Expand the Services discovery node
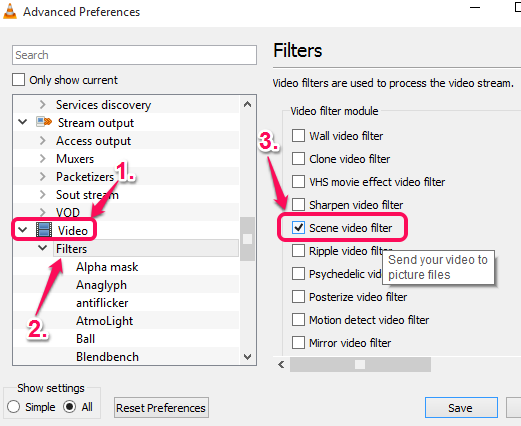Screen dimensions: 521x426 click(42, 105)
